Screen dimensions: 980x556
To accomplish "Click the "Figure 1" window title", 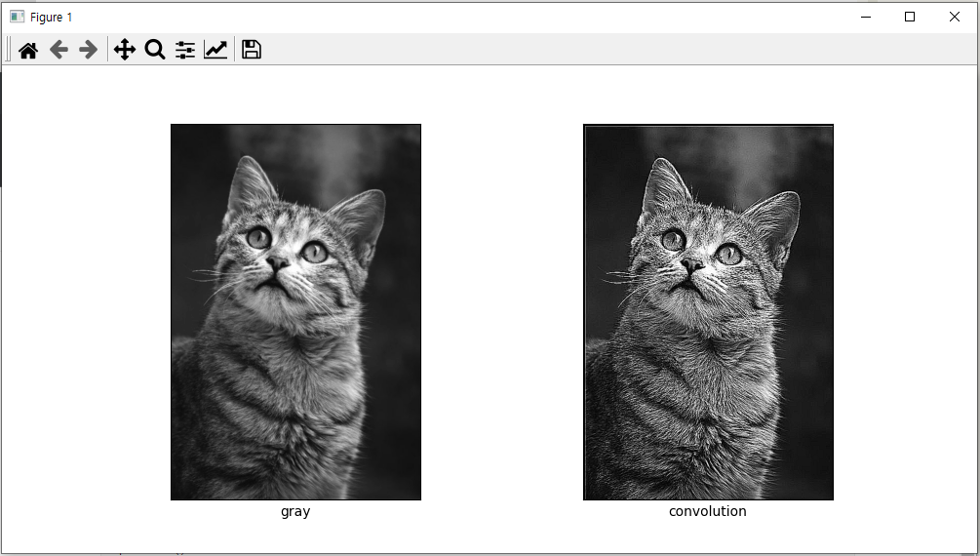I will pyautogui.click(x=52, y=17).
